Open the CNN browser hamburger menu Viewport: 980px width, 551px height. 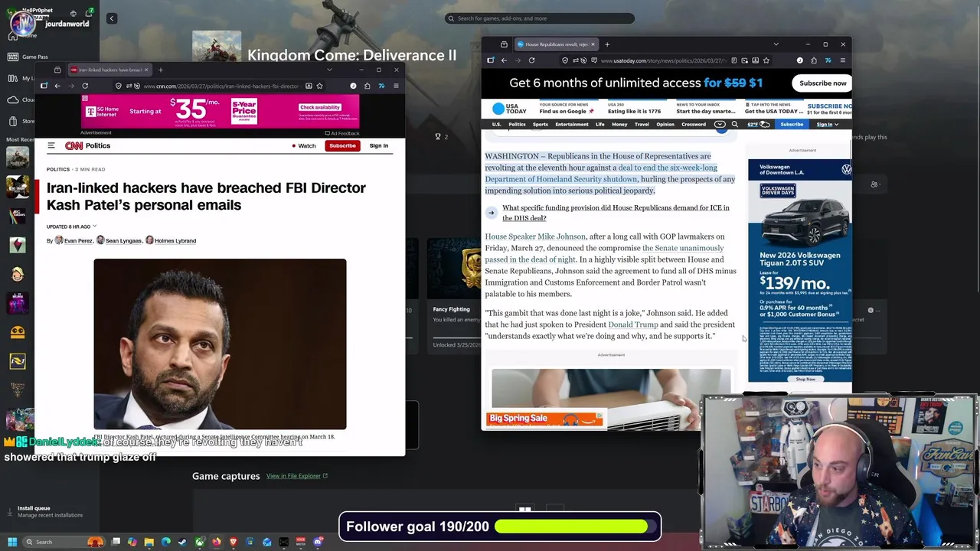396,86
